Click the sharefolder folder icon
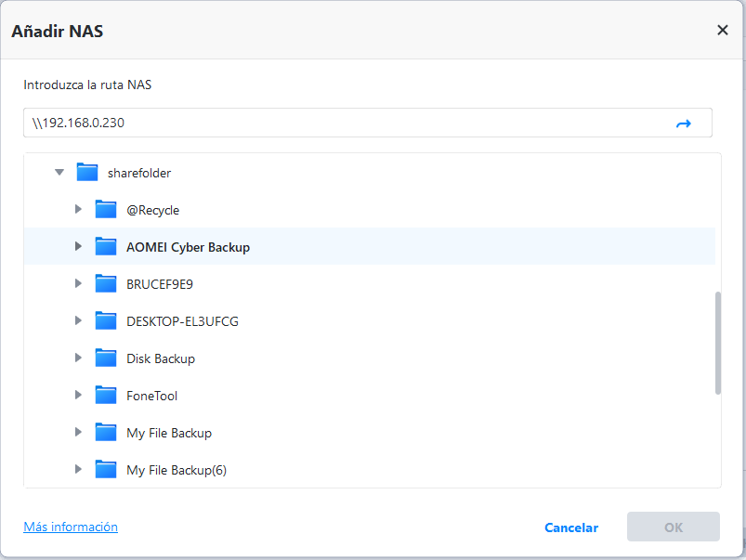 [x=87, y=172]
